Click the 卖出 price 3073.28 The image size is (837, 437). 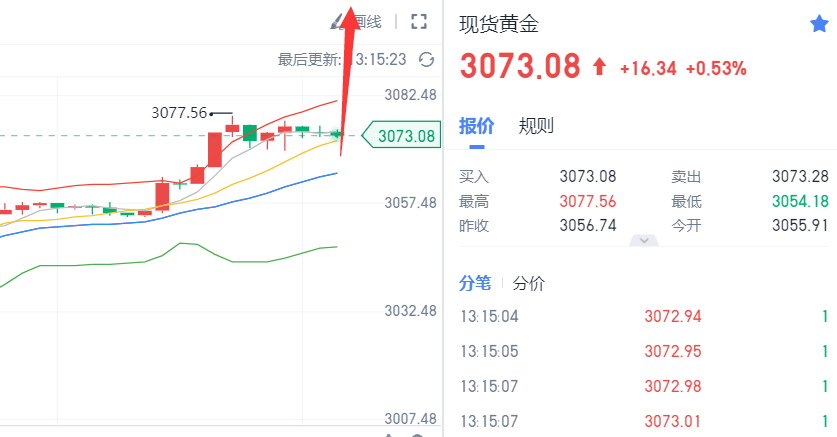pos(800,176)
